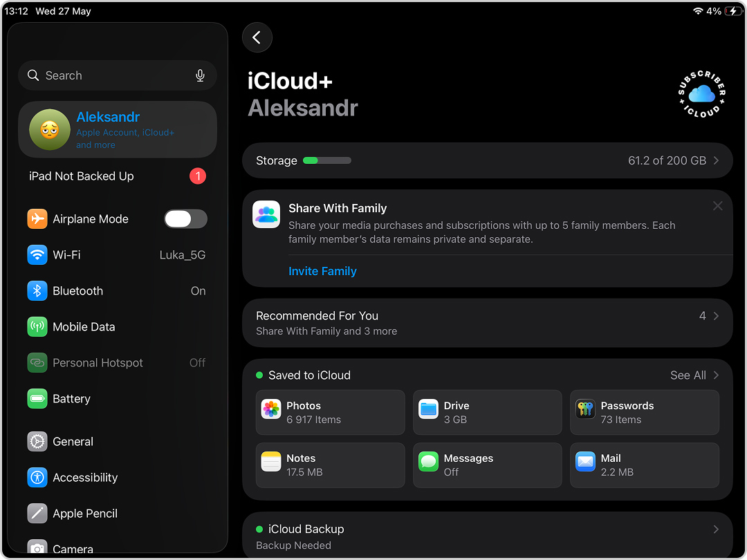The image size is (747, 560).
Task: Tap the iCloud Subscriber badge
Action: tap(702, 94)
